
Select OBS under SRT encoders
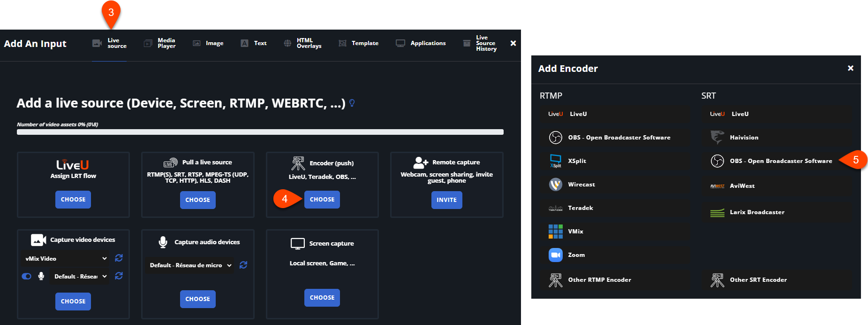[777, 161]
